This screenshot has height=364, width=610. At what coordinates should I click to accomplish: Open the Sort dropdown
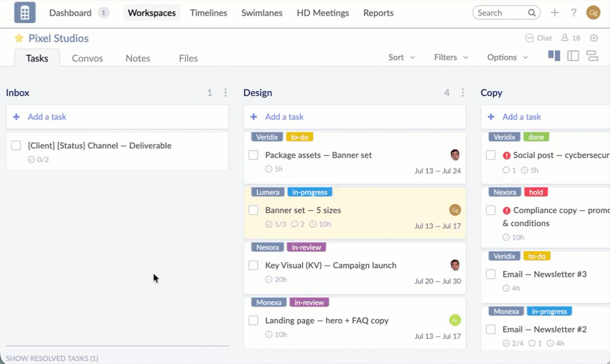pos(402,57)
